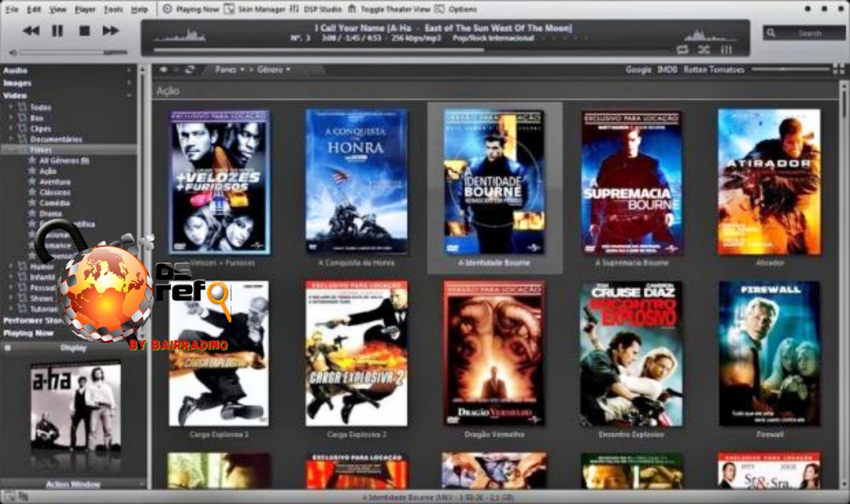The width and height of the screenshot is (850, 504).
Task: Click the Display panel header
Action: click(73, 348)
